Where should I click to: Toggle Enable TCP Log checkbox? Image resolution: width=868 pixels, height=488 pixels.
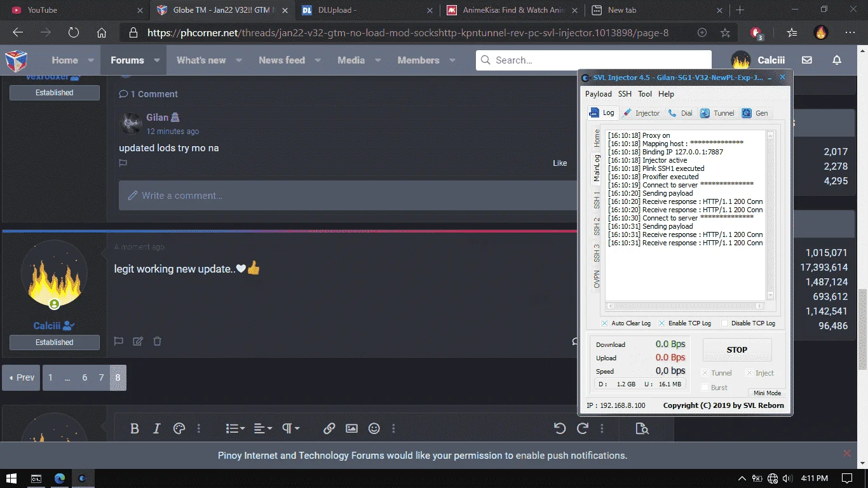tap(661, 323)
